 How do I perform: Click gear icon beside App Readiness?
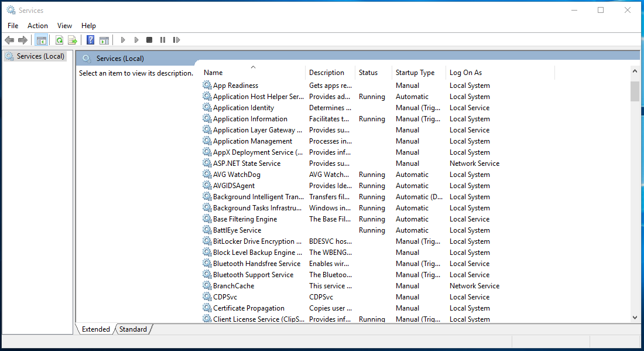(x=207, y=85)
